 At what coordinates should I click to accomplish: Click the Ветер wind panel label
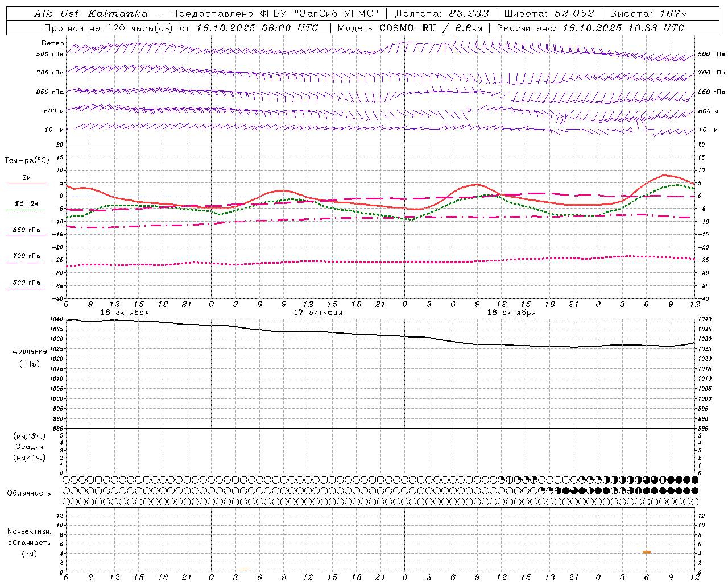52,43
